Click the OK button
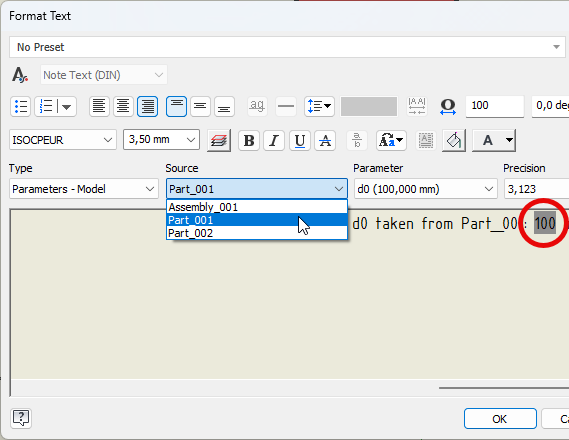 [500, 419]
